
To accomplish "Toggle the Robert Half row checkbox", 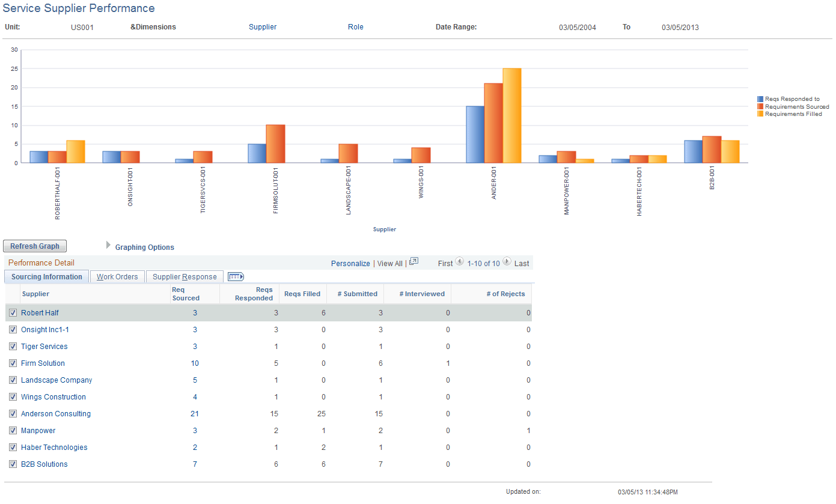I will tap(13, 312).
